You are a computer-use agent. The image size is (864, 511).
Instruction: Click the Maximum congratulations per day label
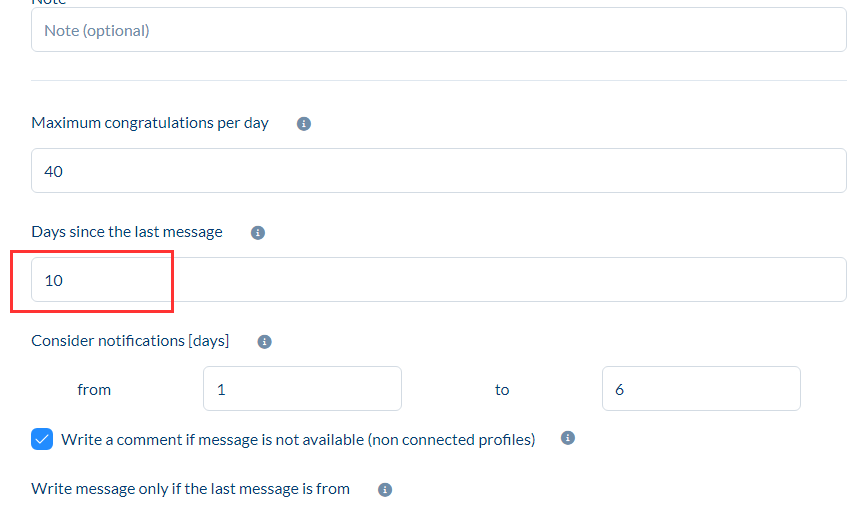(150, 123)
